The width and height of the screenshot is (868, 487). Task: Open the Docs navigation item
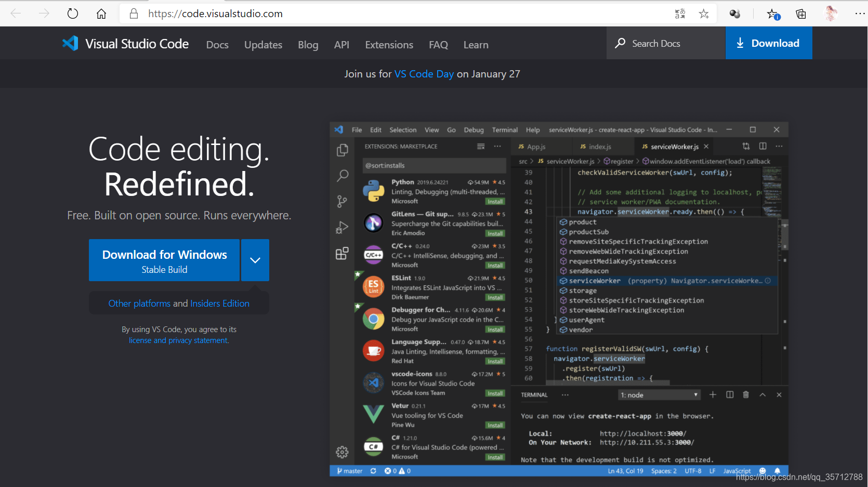[217, 45]
